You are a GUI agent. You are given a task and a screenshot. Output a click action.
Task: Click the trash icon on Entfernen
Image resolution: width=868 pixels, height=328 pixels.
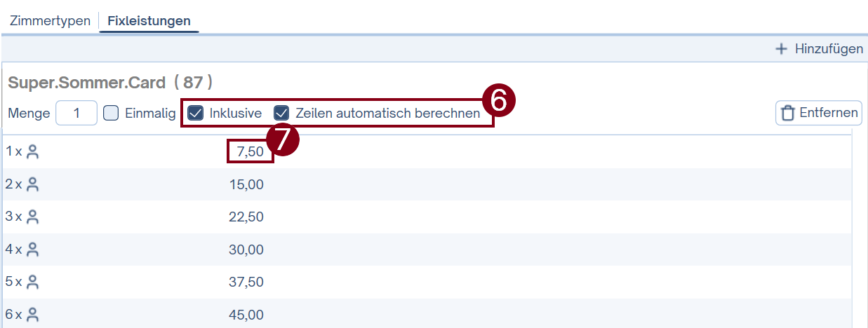point(788,113)
